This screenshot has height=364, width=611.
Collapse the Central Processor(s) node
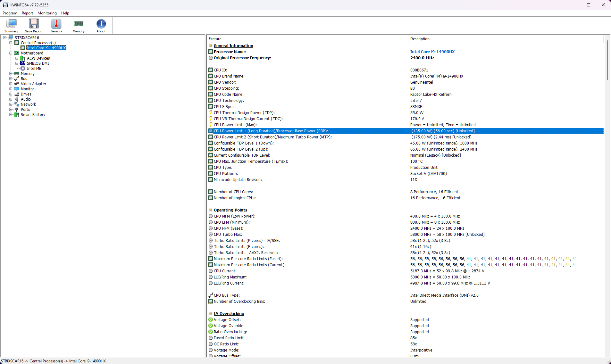tap(11, 43)
